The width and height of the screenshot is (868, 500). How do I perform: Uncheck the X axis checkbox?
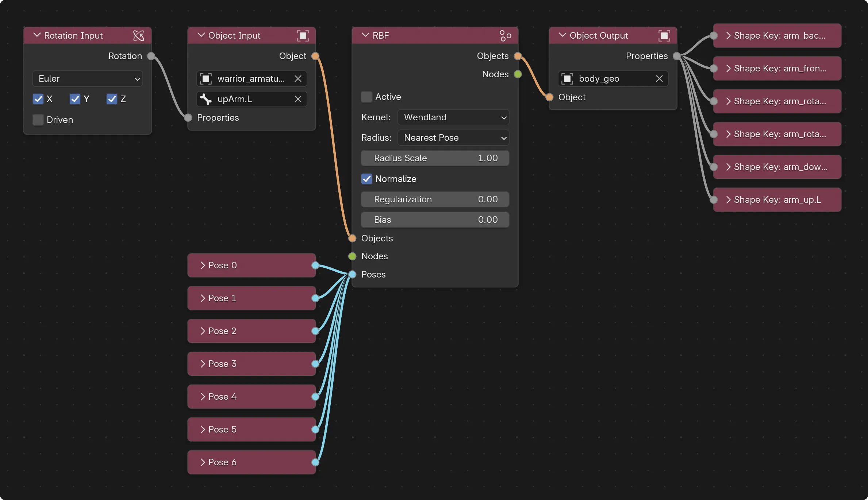[x=38, y=99]
